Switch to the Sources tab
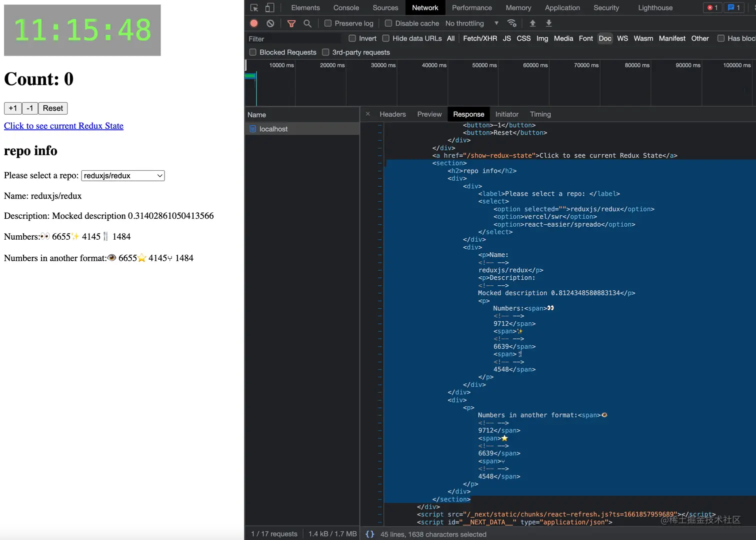The image size is (756, 540). (x=385, y=8)
